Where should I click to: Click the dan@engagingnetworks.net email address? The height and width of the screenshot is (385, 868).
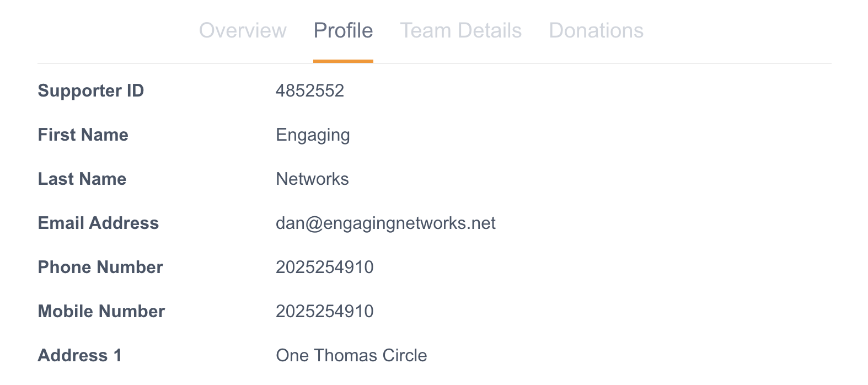(x=385, y=223)
